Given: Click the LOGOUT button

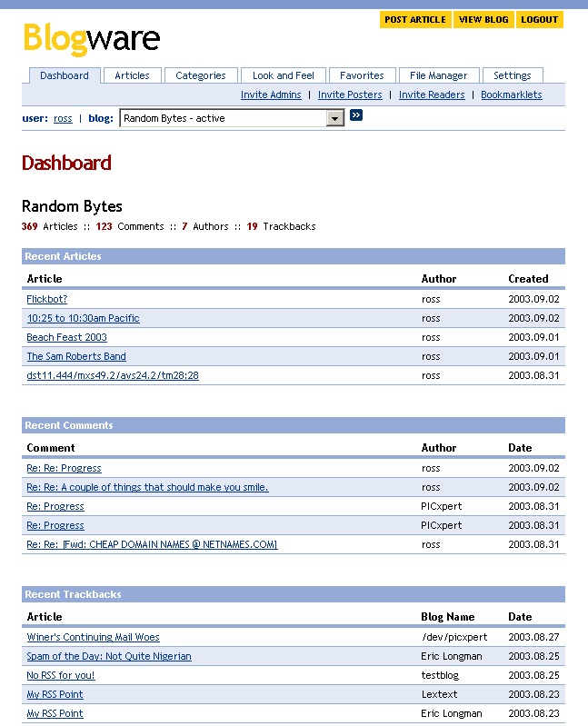Looking at the screenshot, I should [x=540, y=20].
